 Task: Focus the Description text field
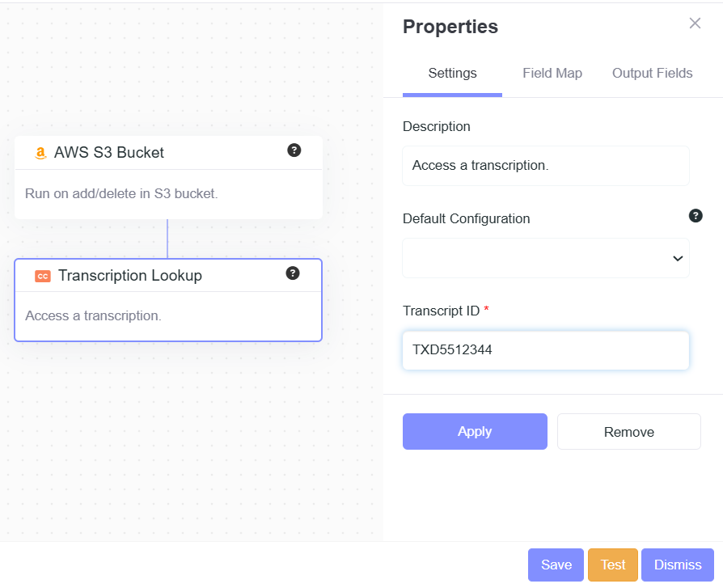tap(546, 166)
